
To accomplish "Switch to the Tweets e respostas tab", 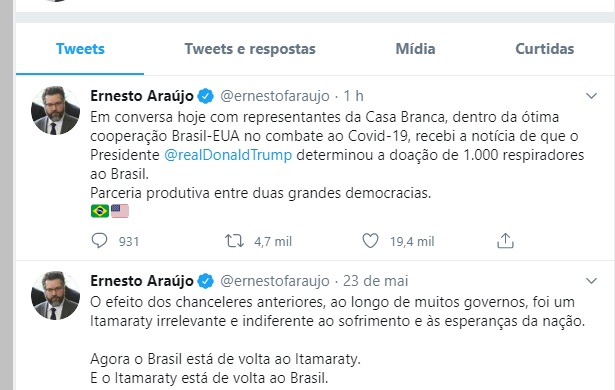I will (250, 49).
